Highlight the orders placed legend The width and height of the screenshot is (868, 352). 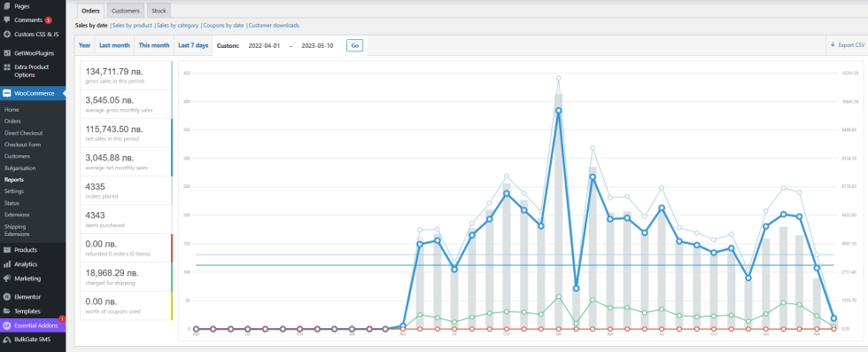(126, 191)
